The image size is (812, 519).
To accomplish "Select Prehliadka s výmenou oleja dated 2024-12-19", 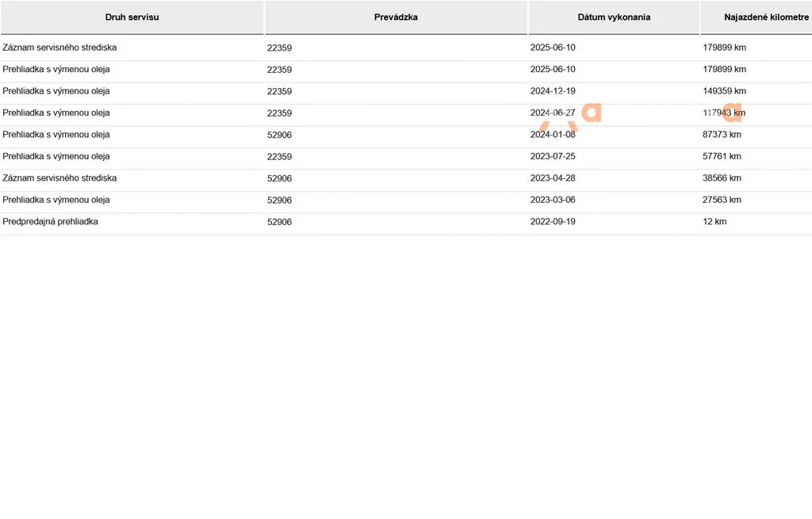I will 56,91.
